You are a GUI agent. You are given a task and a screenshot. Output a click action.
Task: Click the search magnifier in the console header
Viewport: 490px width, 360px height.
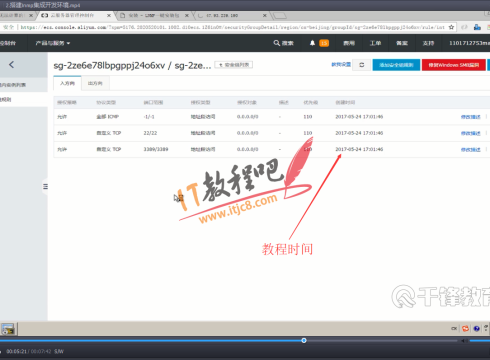(276, 43)
